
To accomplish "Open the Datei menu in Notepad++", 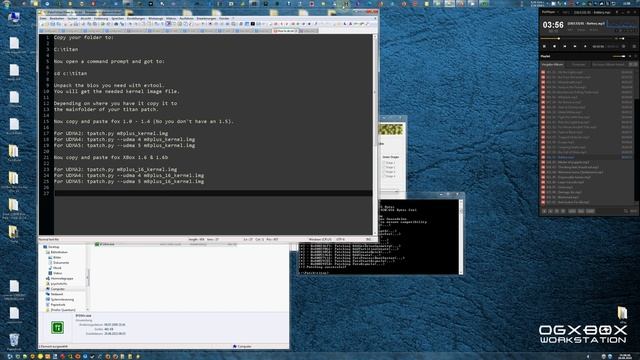I will click(x=43, y=18).
